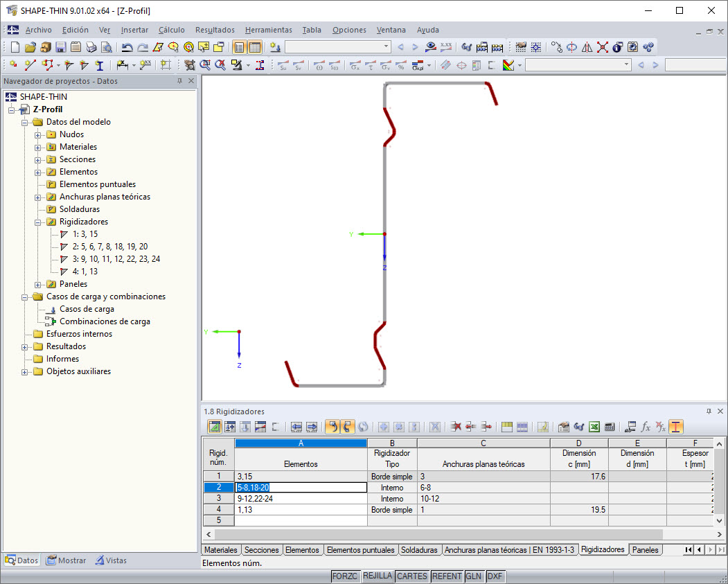Image resolution: width=728 pixels, height=584 pixels.
Task: Toggle FORZC status bar option
Action: [344, 576]
